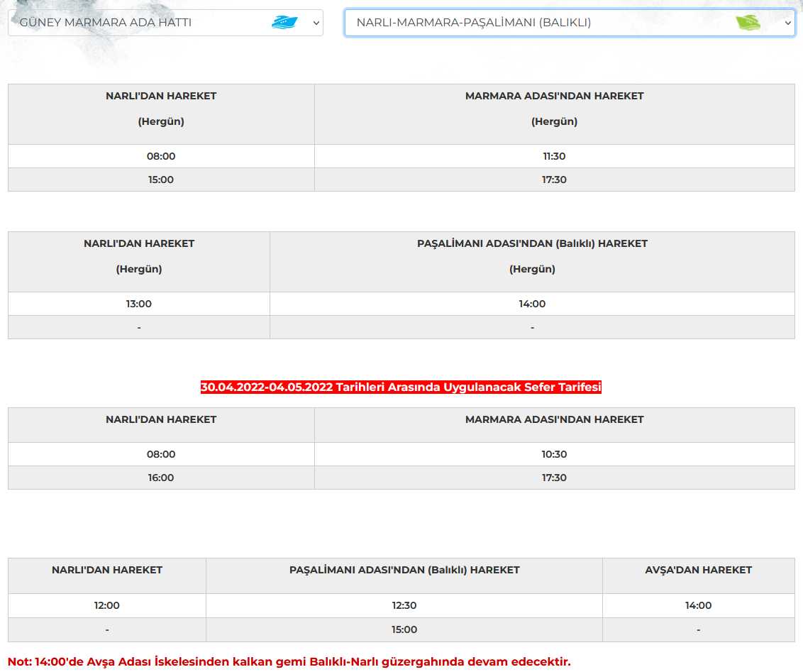Screen dimensions: 803x672
Task: Click the 12:00 Narlı departure time
Action: (x=106, y=605)
